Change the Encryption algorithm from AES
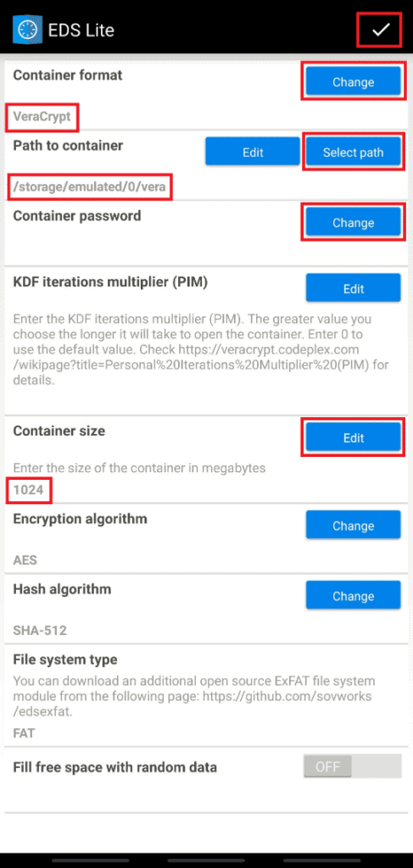Screen dimensions: 413x868 coord(353,526)
